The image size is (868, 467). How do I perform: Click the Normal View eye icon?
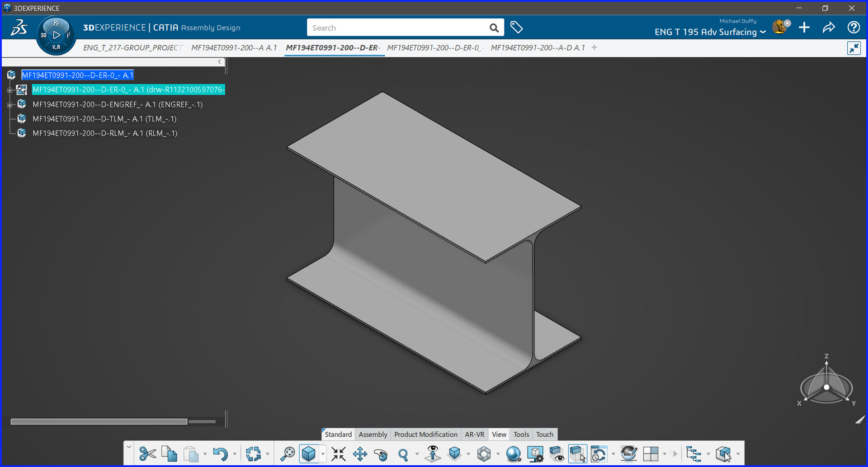pos(433,454)
